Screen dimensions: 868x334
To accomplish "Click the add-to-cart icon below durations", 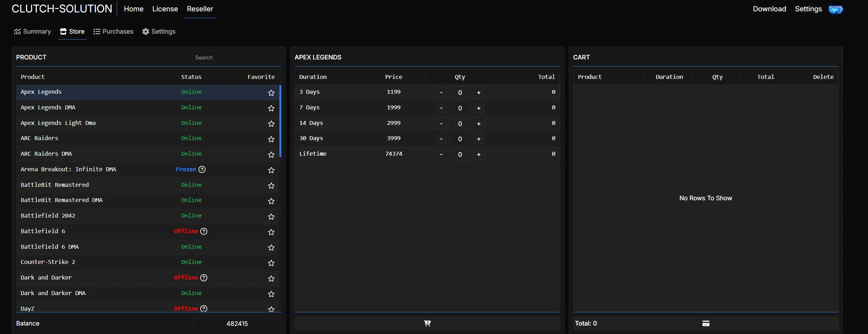I will (x=427, y=323).
